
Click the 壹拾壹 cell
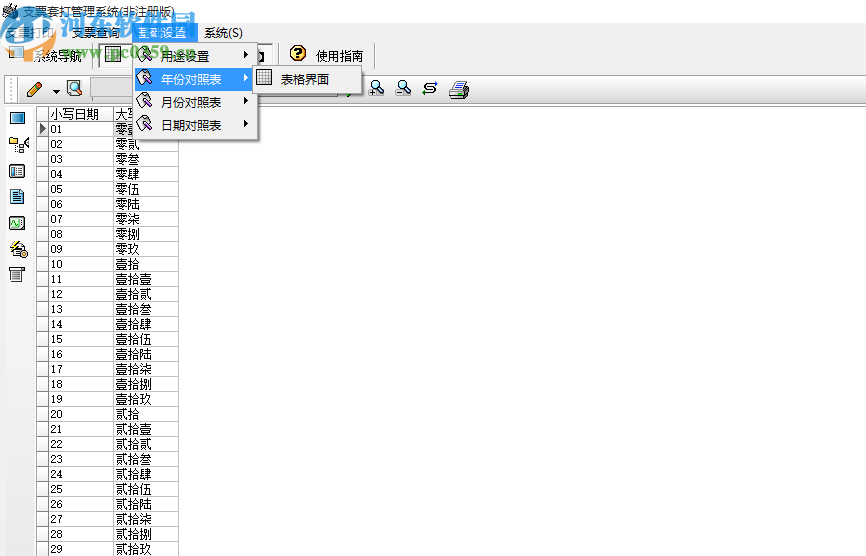[x=146, y=279]
